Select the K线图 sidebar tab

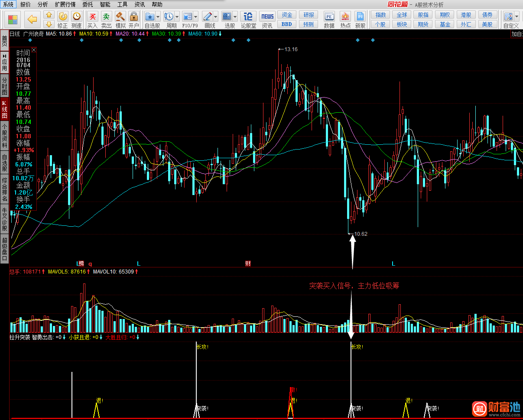point(4,110)
